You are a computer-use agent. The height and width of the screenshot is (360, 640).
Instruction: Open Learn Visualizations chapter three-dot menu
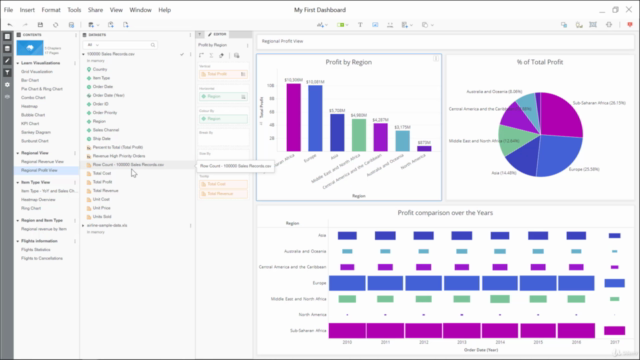click(x=75, y=63)
